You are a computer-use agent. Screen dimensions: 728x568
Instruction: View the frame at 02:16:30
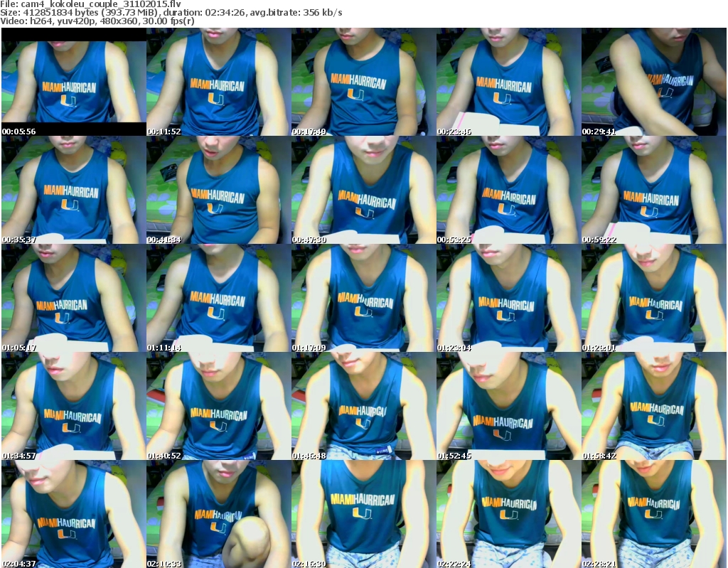click(x=363, y=514)
